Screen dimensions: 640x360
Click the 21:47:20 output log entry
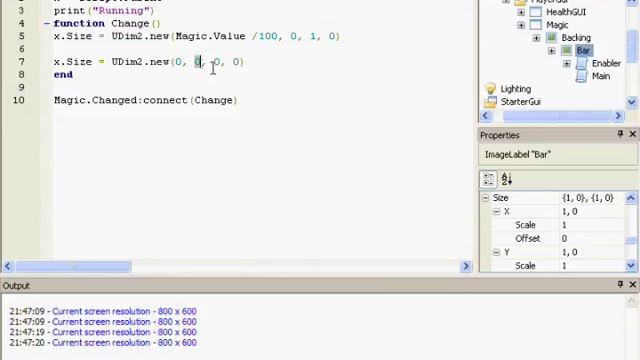tap(103, 343)
